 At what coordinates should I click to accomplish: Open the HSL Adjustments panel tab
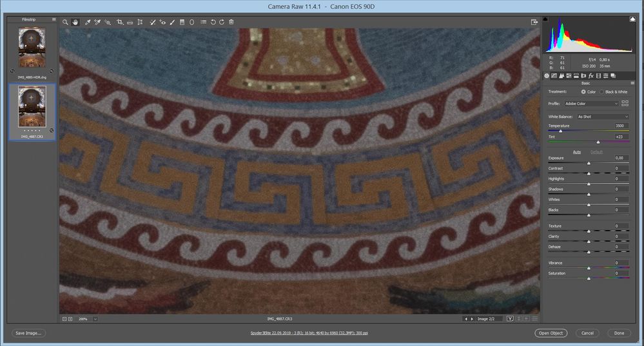tap(569, 75)
